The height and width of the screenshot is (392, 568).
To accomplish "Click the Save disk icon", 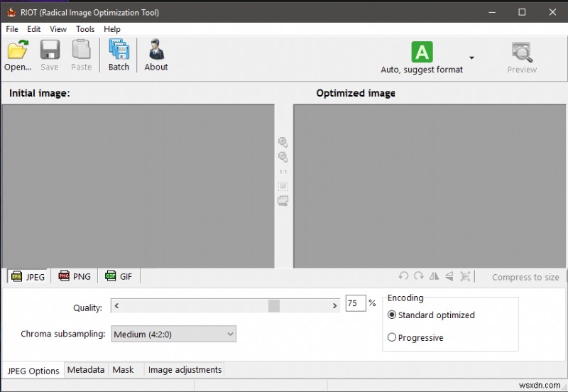I will (x=50, y=50).
